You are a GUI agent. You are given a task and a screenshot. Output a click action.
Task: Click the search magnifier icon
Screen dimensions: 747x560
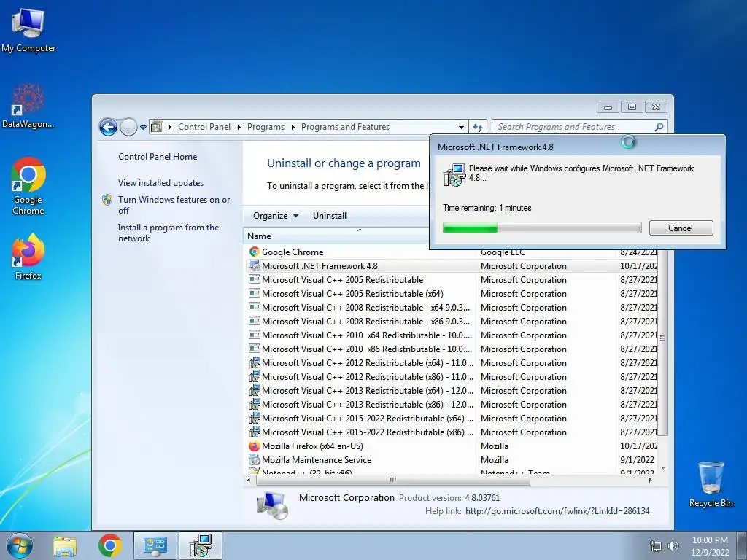coord(659,127)
